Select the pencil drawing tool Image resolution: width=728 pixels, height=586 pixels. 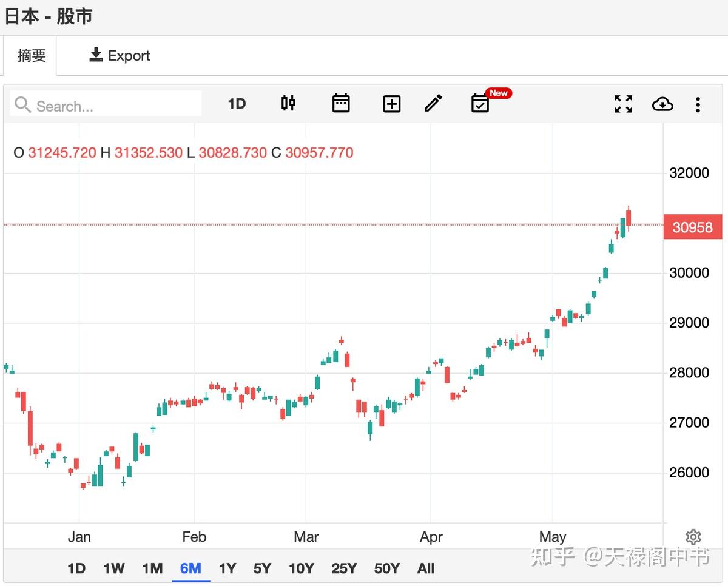[x=433, y=104]
